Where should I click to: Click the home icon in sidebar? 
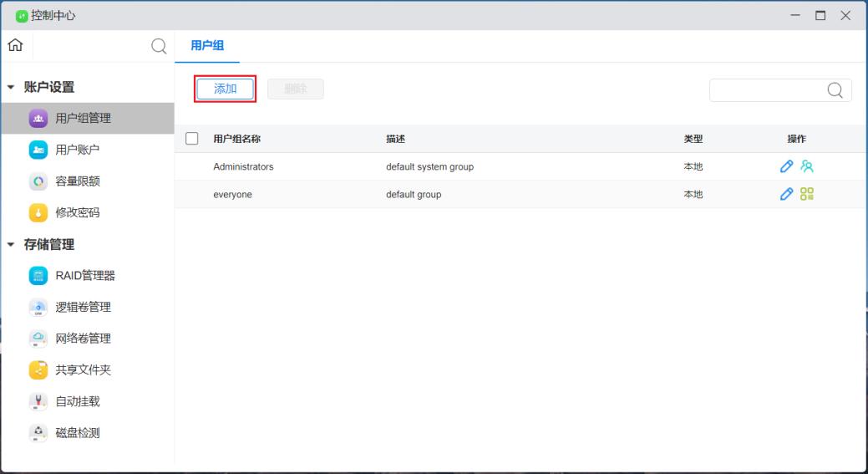click(x=15, y=46)
